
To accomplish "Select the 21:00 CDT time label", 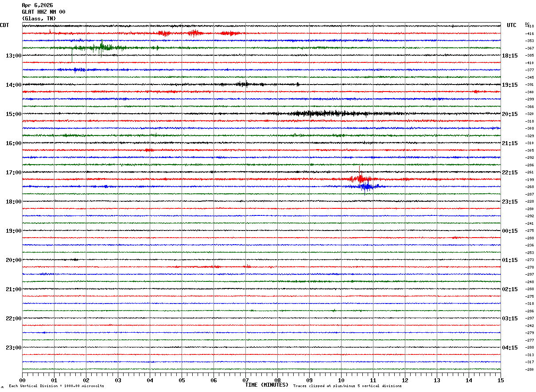I will [x=14, y=289].
